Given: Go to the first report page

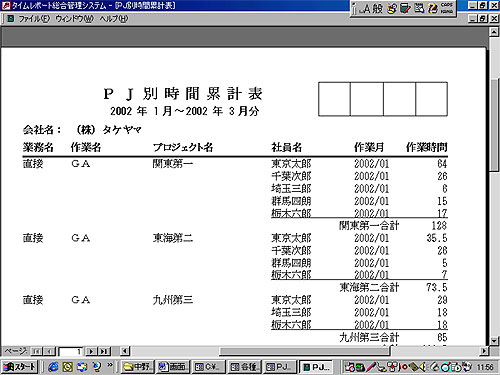Looking at the screenshot, I should [36, 351].
